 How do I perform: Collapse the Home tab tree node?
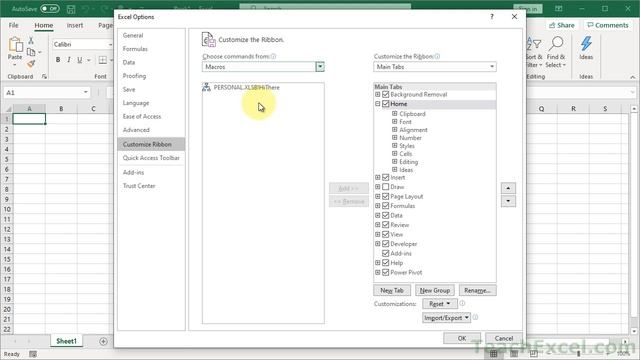point(378,104)
